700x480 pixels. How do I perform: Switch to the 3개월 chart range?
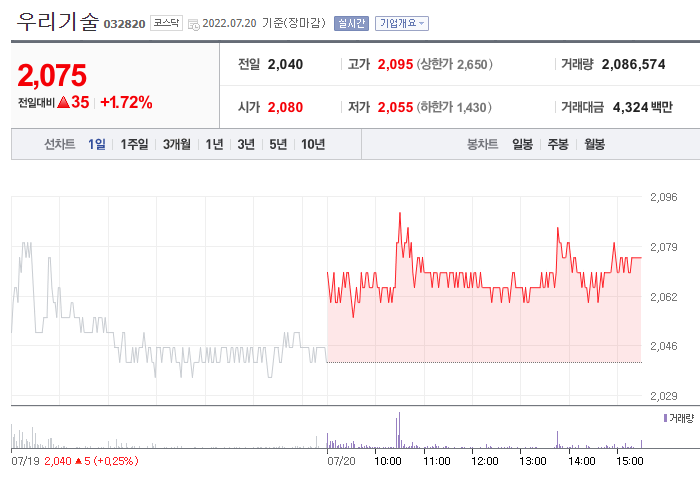[176, 144]
